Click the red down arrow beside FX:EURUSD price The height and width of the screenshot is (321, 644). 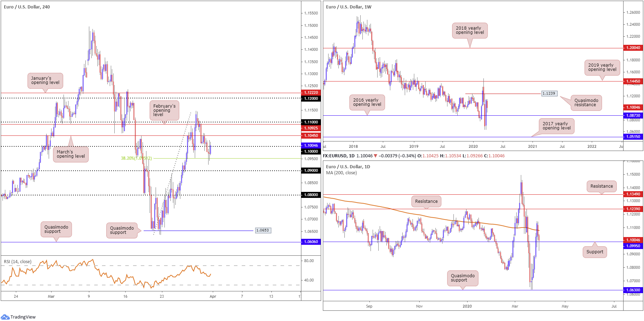click(375, 156)
